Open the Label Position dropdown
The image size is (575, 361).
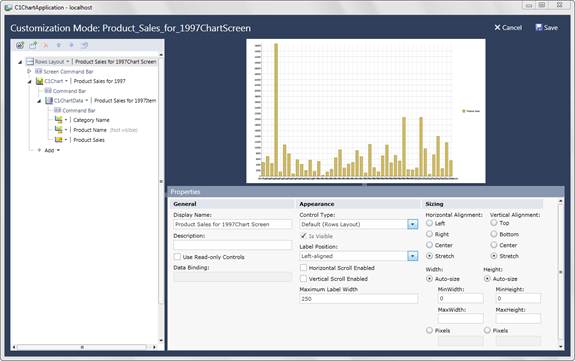pyautogui.click(x=413, y=256)
